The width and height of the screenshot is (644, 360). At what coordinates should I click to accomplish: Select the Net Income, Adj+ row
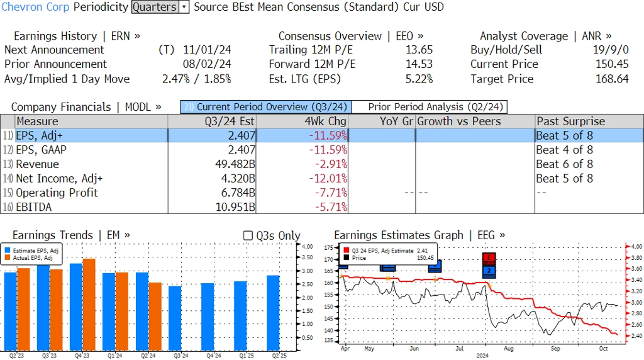tap(322, 179)
